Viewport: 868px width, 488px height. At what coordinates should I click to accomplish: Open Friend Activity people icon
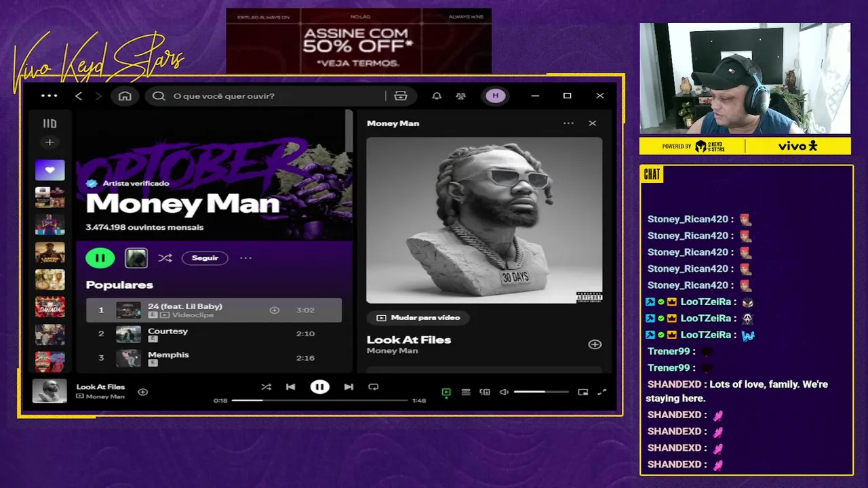pyautogui.click(x=461, y=96)
